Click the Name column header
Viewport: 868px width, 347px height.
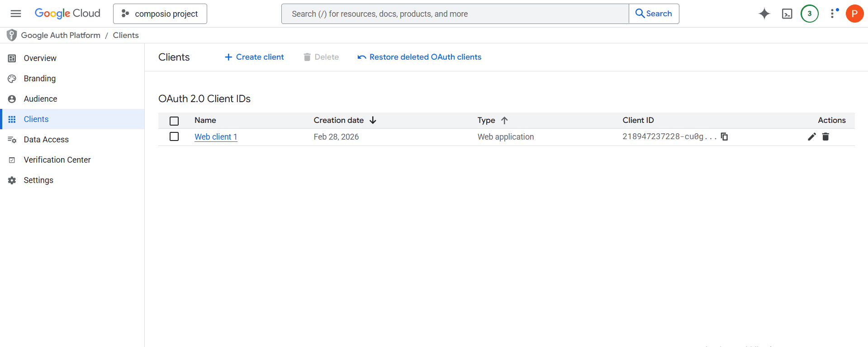pos(205,120)
